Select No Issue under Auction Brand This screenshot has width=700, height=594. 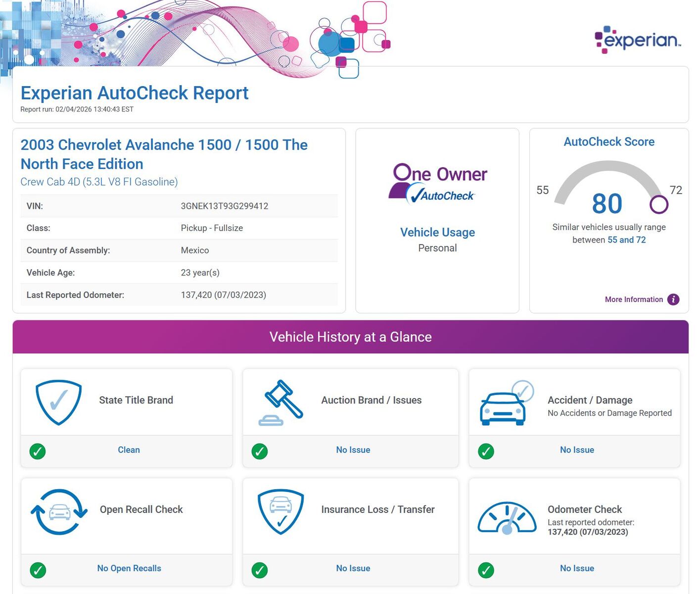click(353, 450)
